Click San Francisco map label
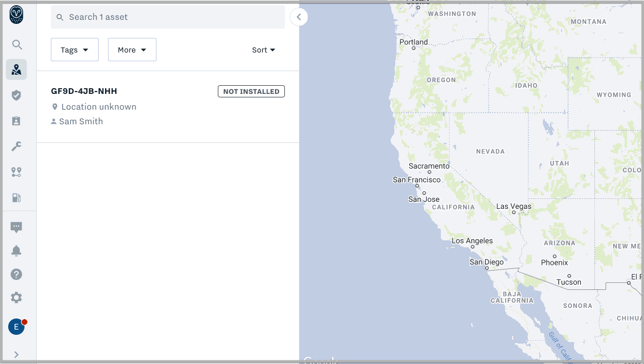This screenshot has width=644, height=364. pyautogui.click(x=416, y=180)
